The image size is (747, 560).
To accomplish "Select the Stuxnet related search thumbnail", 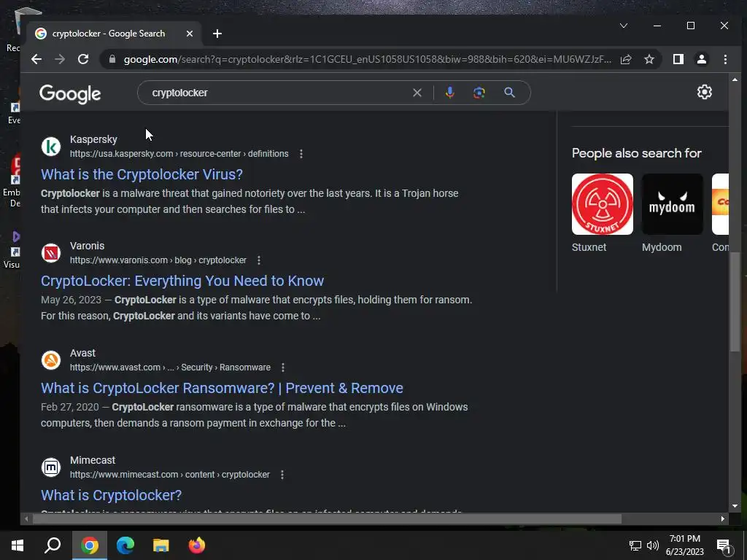I will coord(602,204).
